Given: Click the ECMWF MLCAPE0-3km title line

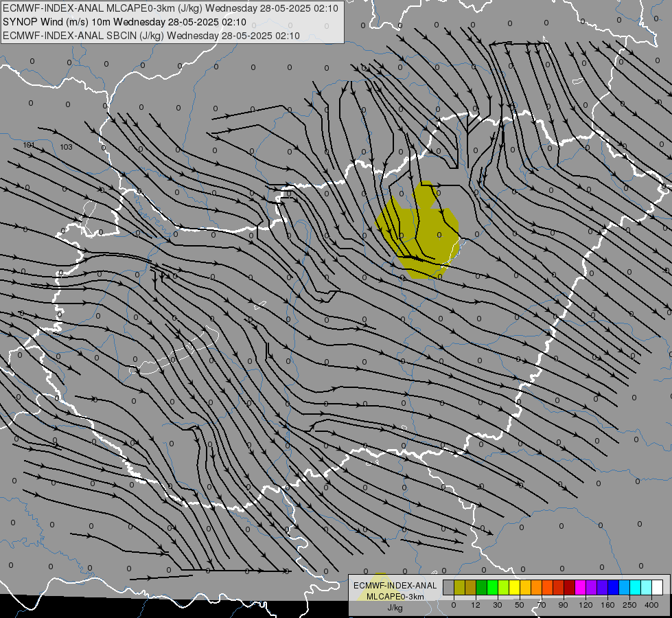Looking at the screenshot, I should coord(170,8).
